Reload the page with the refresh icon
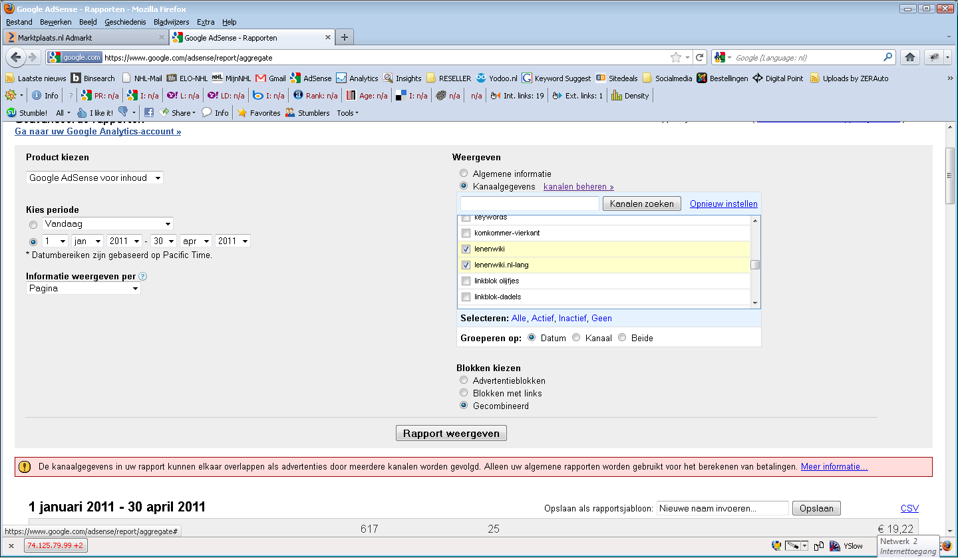The height and width of the screenshot is (560, 958). pyautogui.click(x=699, y=57)
